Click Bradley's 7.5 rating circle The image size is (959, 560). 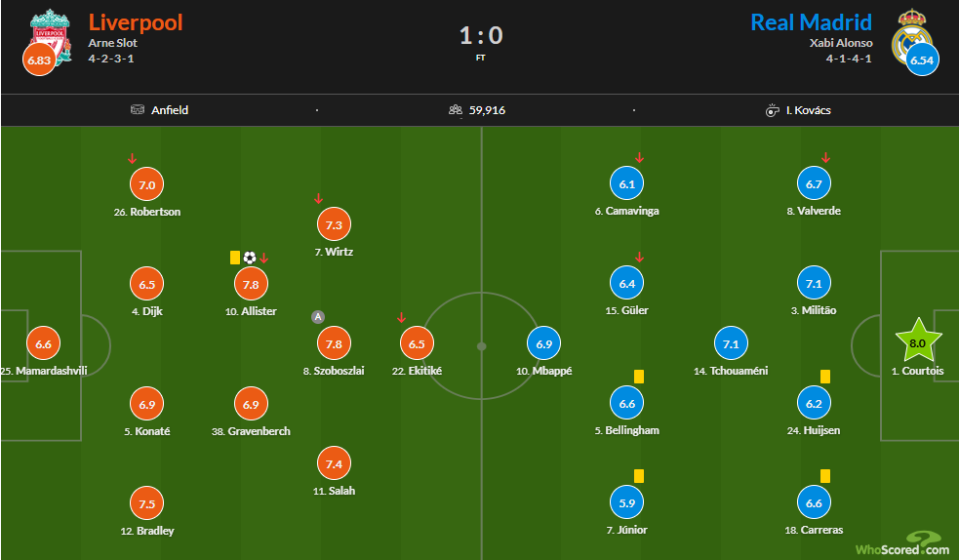click(146, 503)
